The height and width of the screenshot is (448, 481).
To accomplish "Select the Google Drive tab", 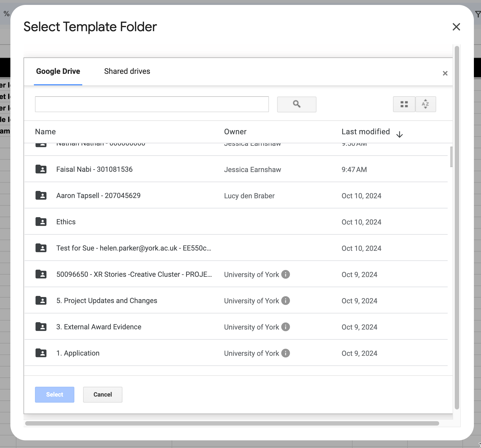I will 58,71.
